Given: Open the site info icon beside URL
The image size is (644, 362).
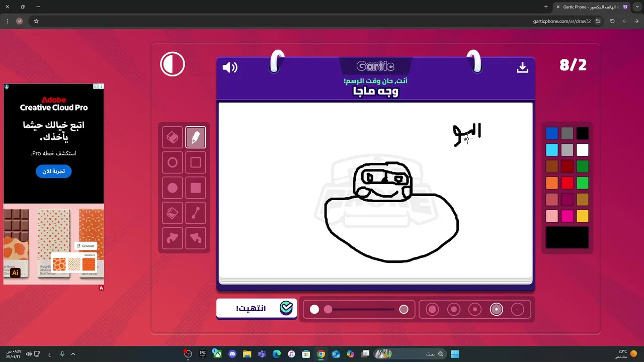Looking at the screenshot, I should tap(598, 21).
